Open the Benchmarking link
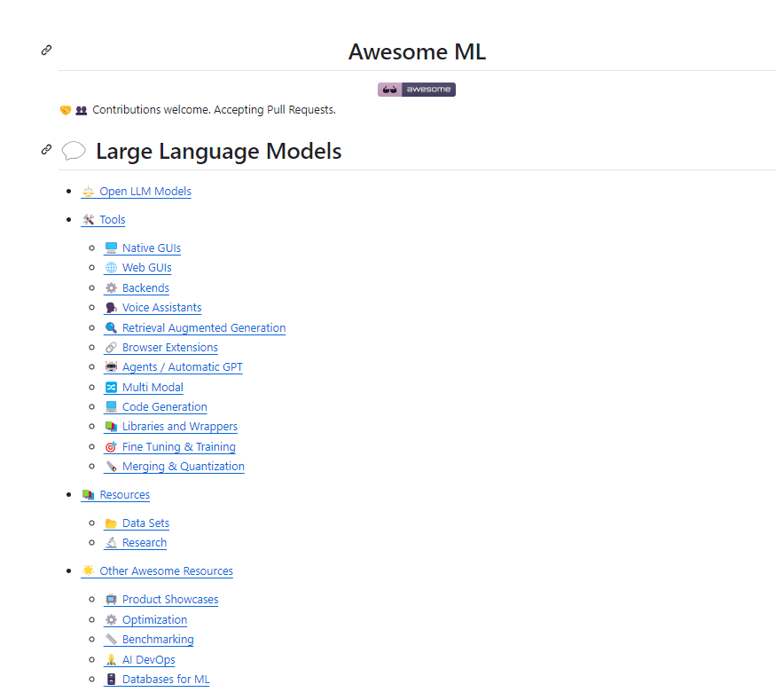The image size is (783, 700). [158, 639]
